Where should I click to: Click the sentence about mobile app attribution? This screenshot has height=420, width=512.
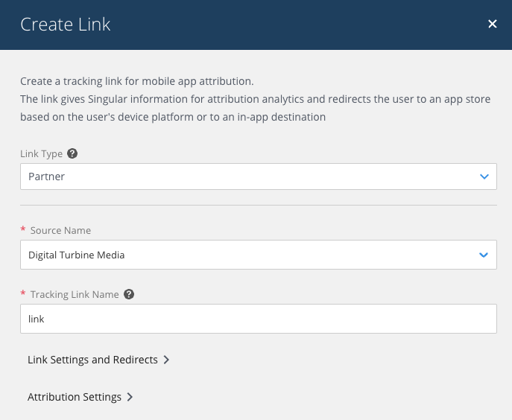137,81
